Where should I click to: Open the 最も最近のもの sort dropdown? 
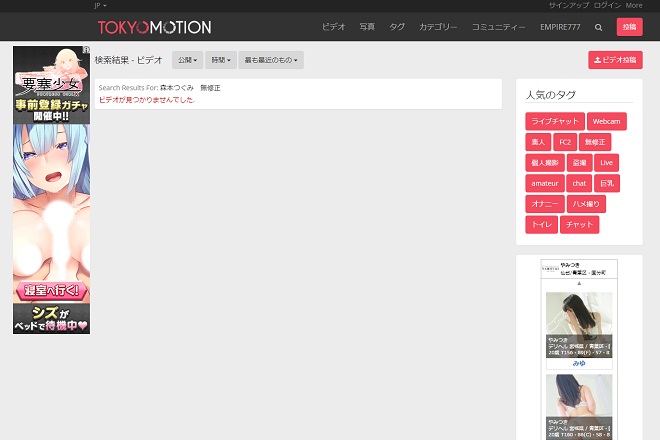click(x=271, y=60)
